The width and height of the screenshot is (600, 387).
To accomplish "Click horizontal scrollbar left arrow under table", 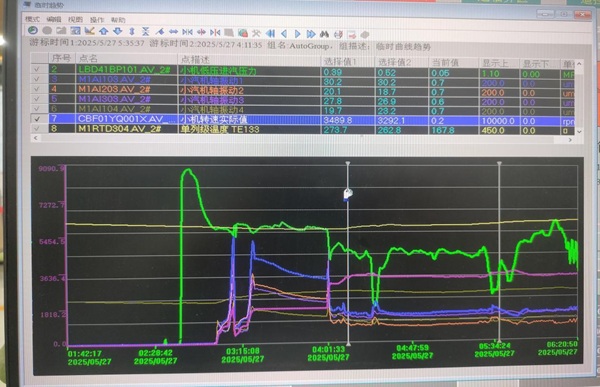I will point(36,138).
